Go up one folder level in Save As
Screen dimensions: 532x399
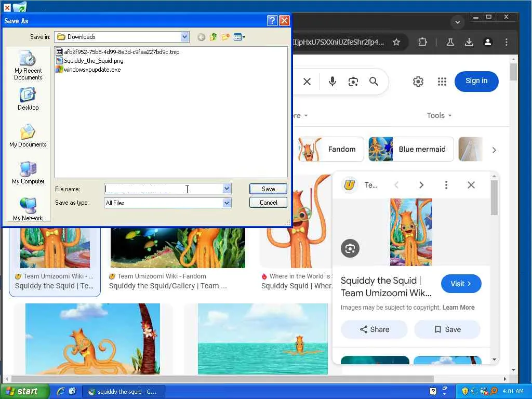pos(214,37)
